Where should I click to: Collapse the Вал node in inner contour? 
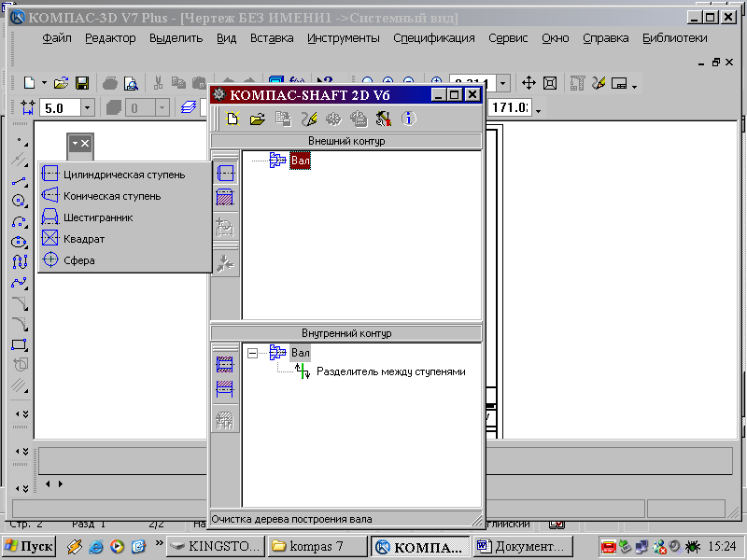point(252,353)
